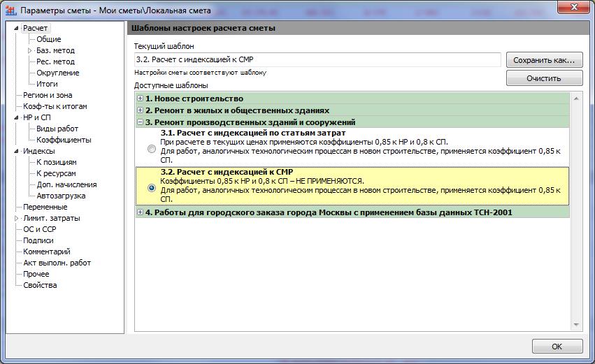
Task: Go to 'Виды работ' settings
Action: [x=57, y=129]
